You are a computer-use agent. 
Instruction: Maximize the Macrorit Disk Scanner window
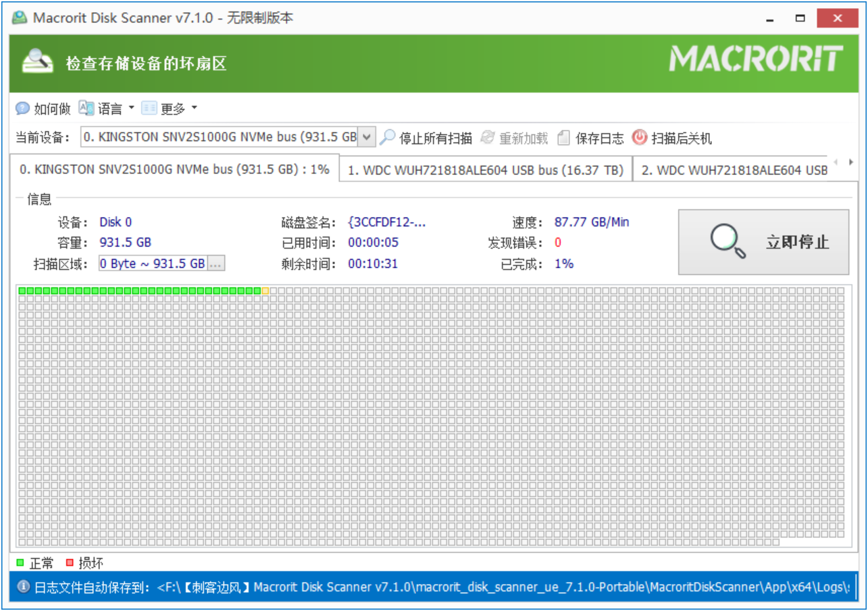800,18
